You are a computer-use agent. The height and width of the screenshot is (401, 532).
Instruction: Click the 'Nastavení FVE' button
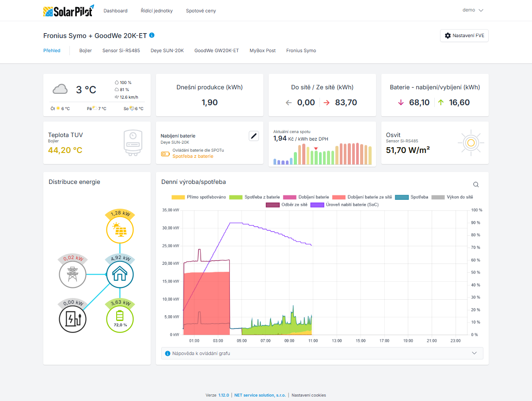click(464, 35)
